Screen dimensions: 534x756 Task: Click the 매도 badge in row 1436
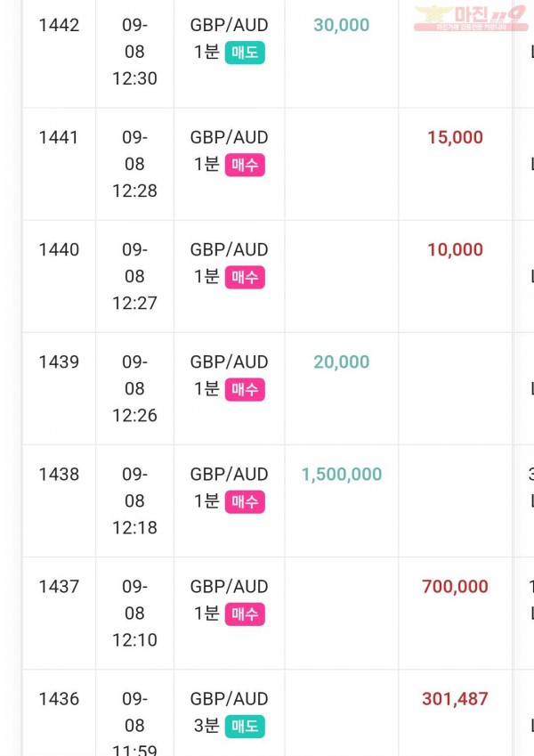(x=245, y=727)
